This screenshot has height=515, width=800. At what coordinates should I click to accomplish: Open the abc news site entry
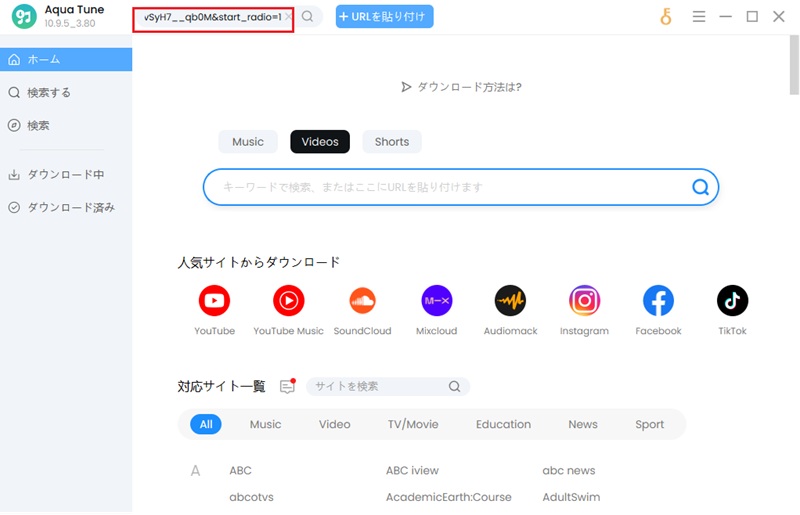[x=569, y=470]
